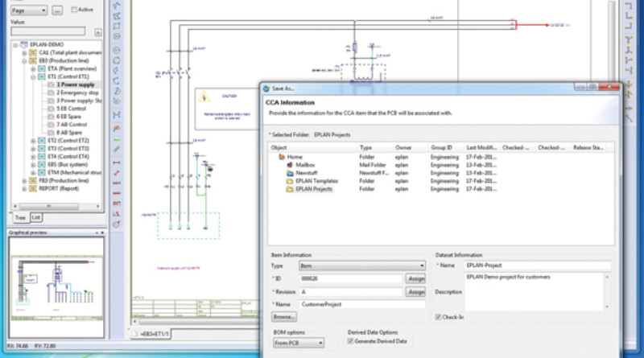Expand the EB5 Bus system node

(33, 165)
